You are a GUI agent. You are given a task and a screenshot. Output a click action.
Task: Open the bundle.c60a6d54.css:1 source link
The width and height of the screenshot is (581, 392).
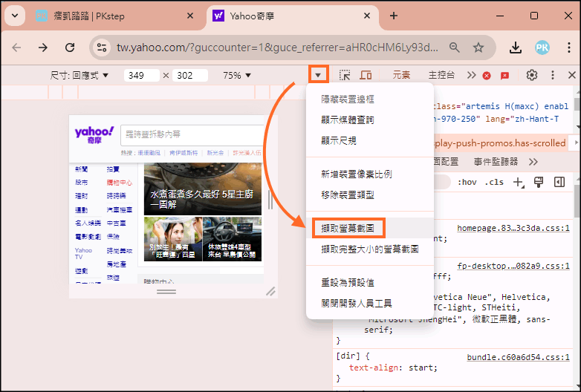[518, 357]
